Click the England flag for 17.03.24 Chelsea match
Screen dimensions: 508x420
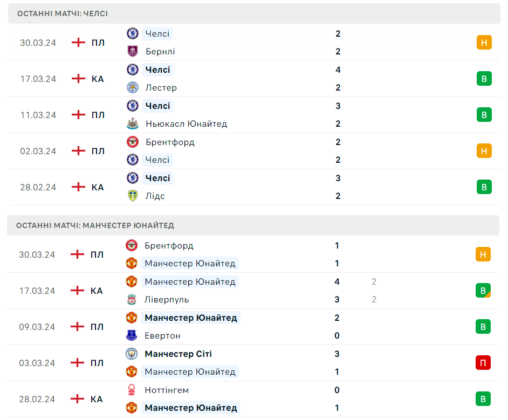79,79
